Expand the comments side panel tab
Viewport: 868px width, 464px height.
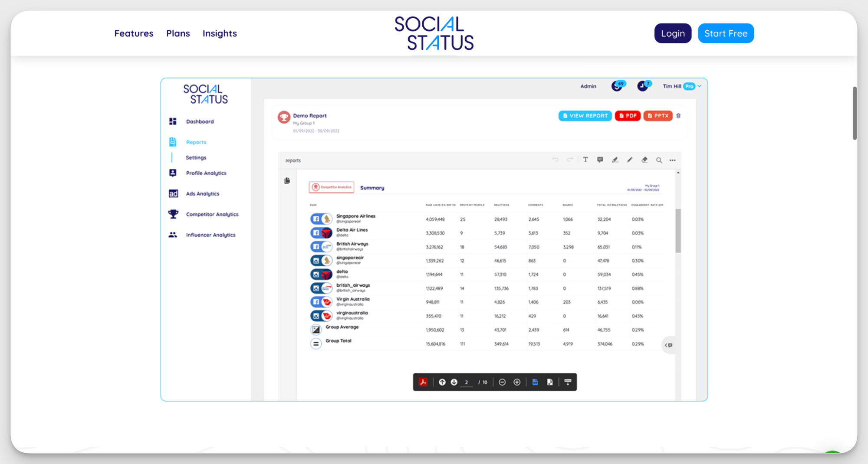pyautogui.click(x=669, y=345)
